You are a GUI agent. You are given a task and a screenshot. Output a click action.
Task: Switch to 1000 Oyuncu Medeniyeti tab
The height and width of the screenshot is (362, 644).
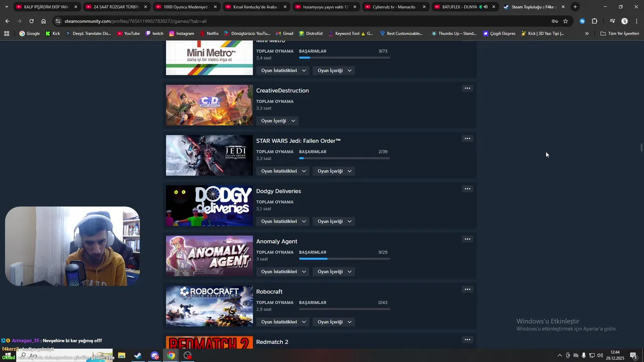pyautogui.click(x=186, y=7)
